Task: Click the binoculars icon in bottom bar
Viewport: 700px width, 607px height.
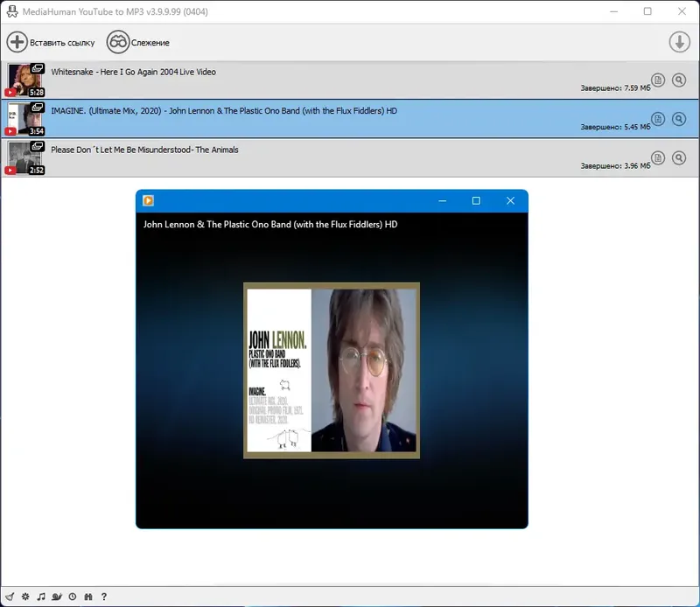Action: [x=88, y=597]
